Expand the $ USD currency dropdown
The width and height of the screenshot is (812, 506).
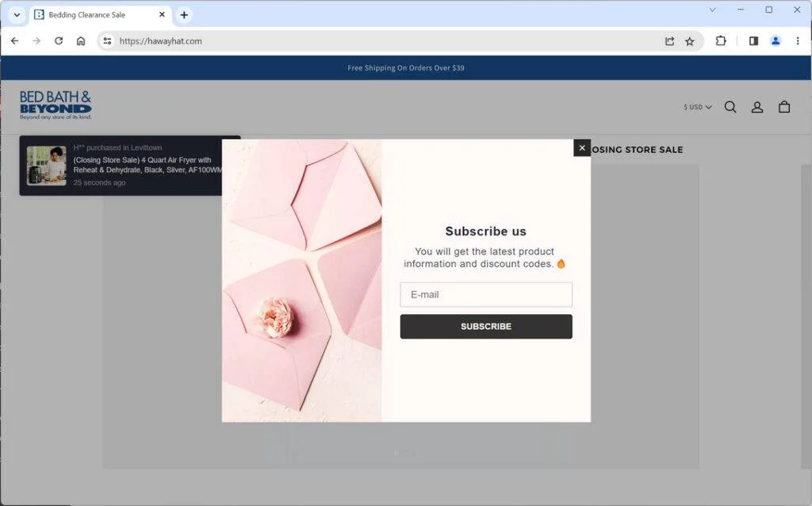(x=697, y=107)
